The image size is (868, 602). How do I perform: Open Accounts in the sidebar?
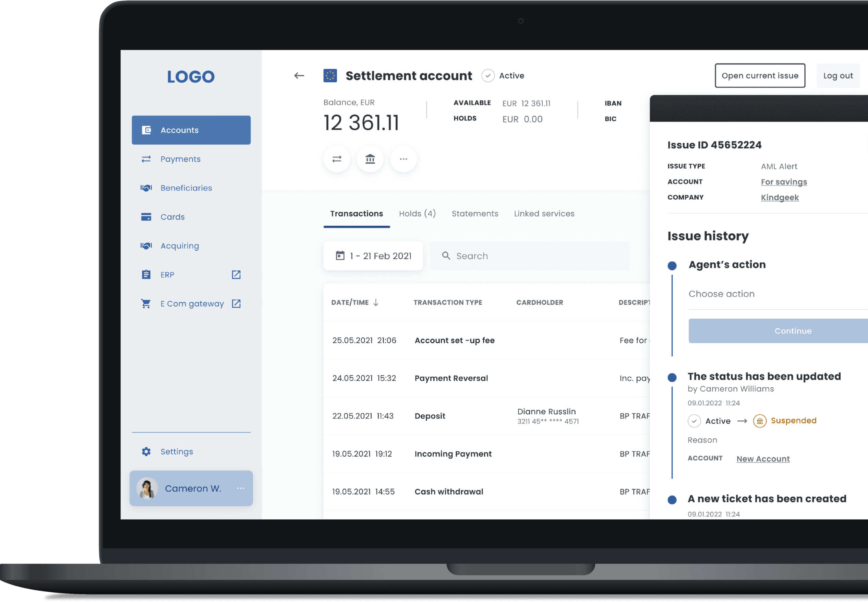[191, 130]
